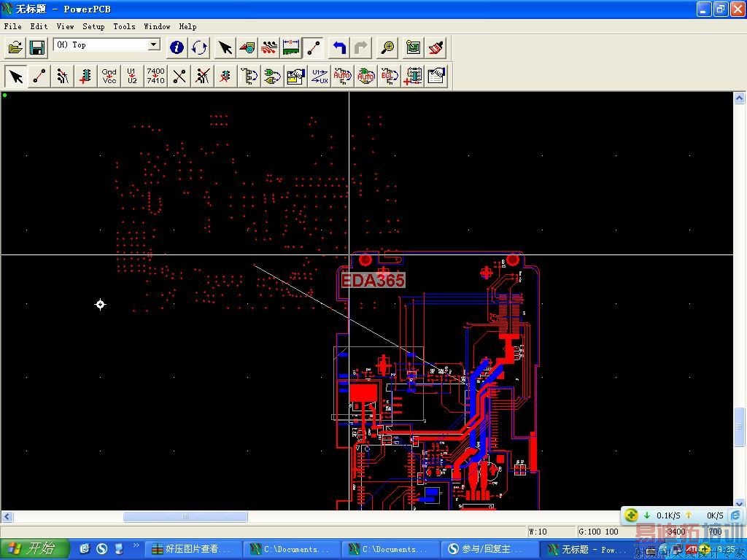The height and width of the screenshot is (560, 747).
Task: Open the layer dropdown showing Top
Action: (x=153, y=45)
